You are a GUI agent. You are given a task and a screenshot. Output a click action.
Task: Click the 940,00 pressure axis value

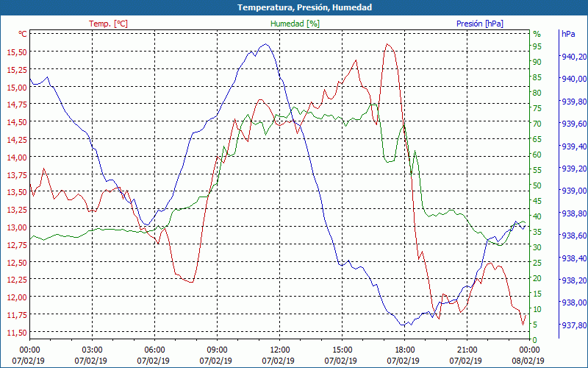click(573, 79)
